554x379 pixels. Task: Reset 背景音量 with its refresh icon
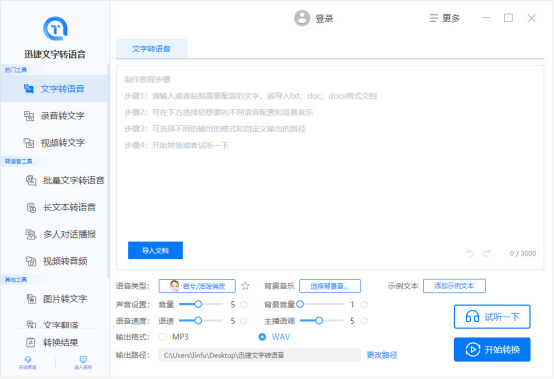[x=364, y=304]
